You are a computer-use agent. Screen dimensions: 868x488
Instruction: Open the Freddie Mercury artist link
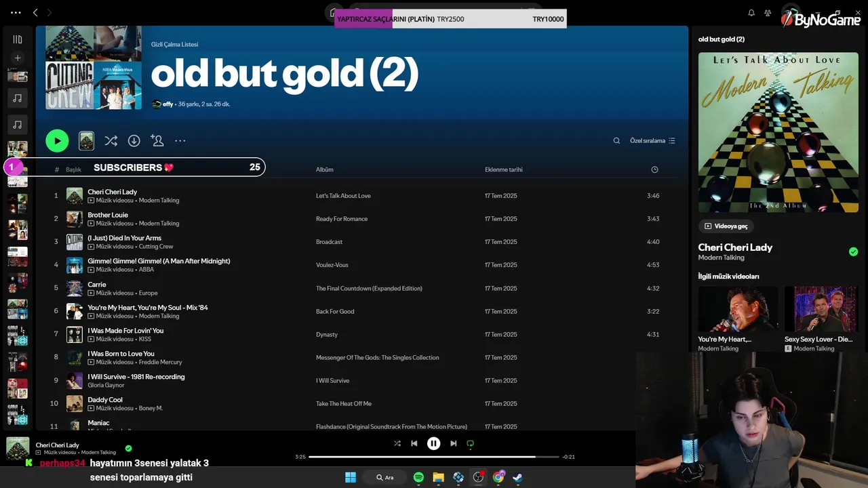click(x=161, y=362)
